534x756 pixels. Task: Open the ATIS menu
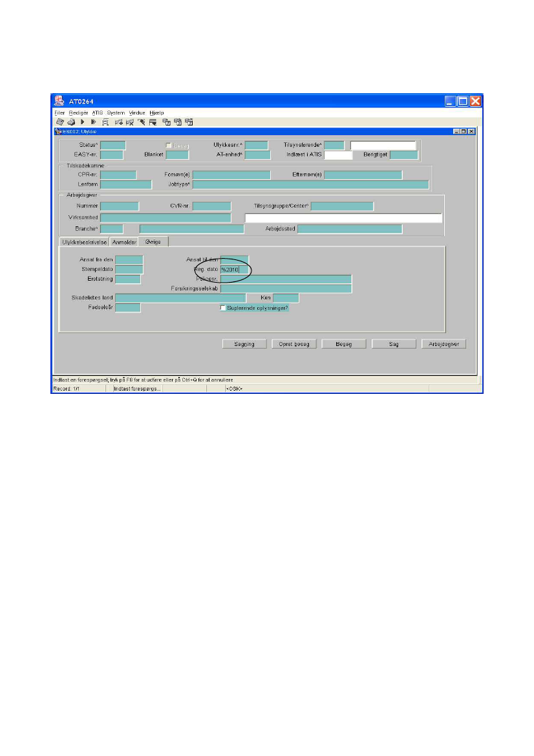(98, 113)
